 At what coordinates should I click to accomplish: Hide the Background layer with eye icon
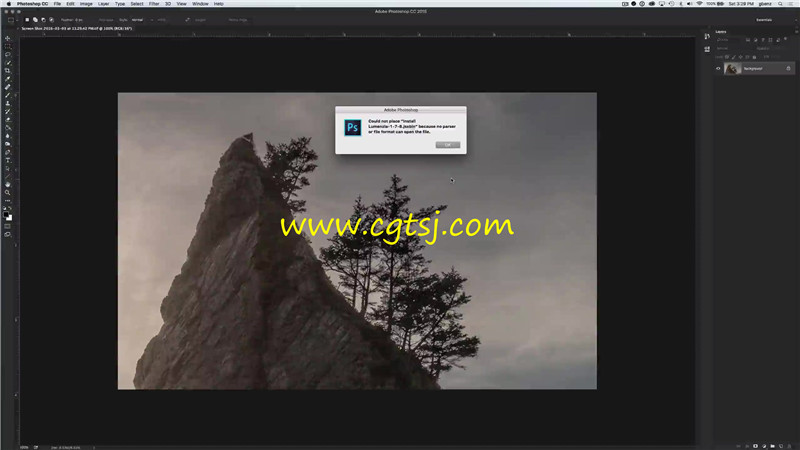coord(718,68)
